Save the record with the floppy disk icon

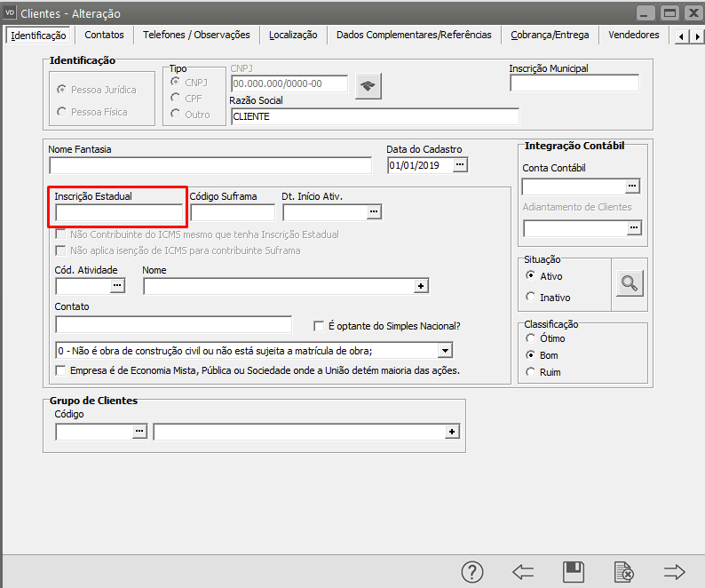pyautogui.click(x=574, y=572)
